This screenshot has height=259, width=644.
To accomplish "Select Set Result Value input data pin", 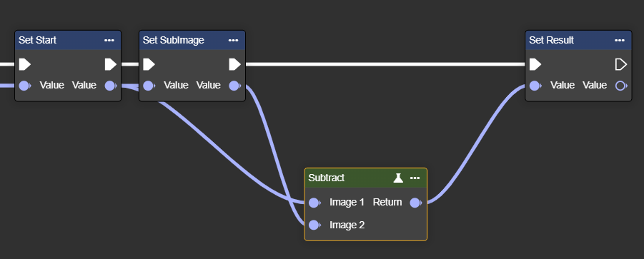I will [x=535, y=86].
